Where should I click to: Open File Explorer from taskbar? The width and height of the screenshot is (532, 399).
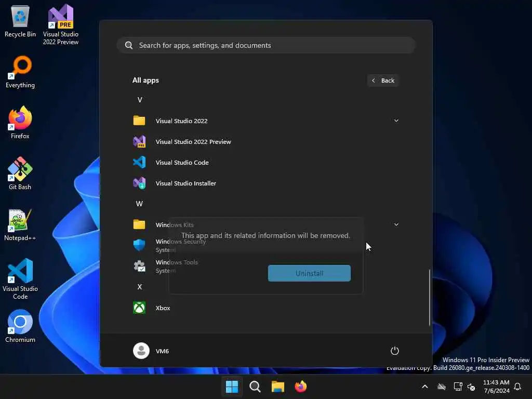(278, 387)
